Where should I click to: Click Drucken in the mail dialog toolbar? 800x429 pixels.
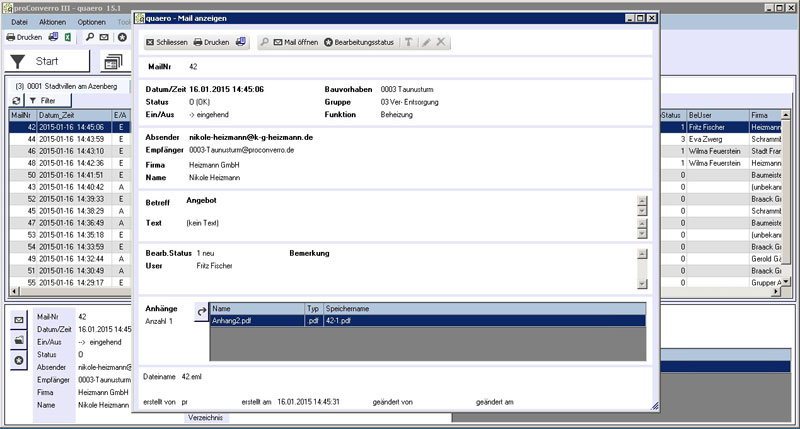[x=211, y=43]
